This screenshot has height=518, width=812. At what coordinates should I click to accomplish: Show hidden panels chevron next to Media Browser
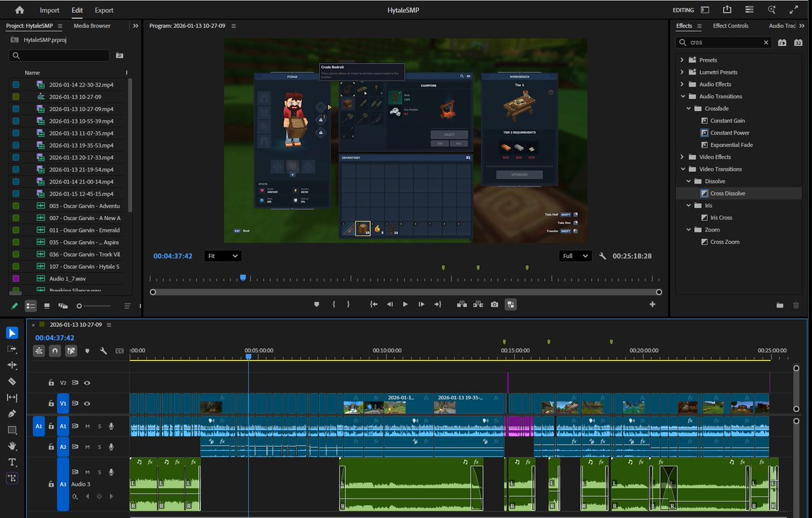tap(136, 26)
